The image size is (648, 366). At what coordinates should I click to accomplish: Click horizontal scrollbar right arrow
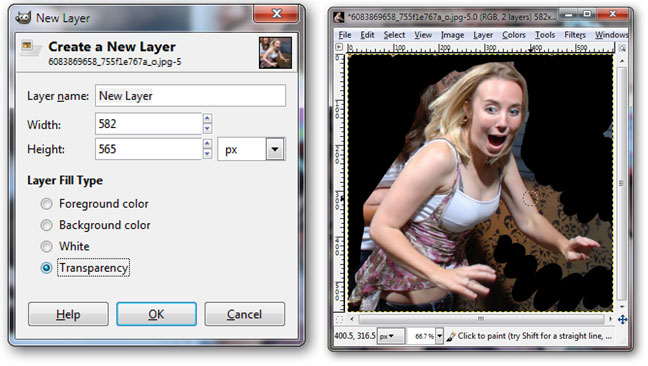point(610,319)
